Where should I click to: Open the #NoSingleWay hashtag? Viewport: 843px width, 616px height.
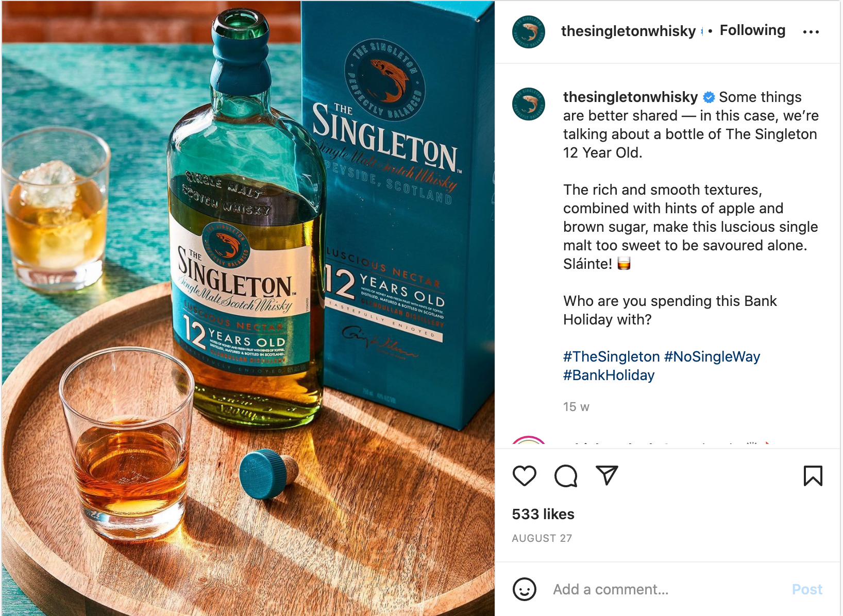(x=712, y=356)
